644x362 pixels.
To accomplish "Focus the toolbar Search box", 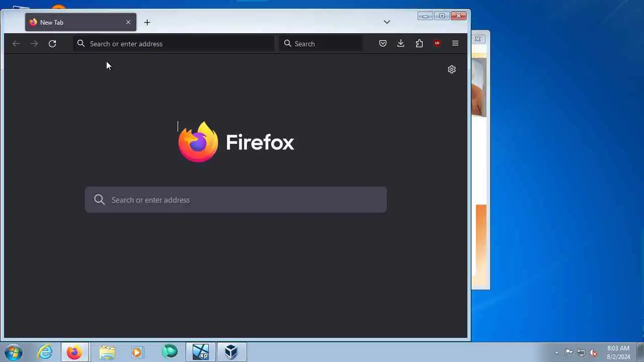I will click(320, 44).
